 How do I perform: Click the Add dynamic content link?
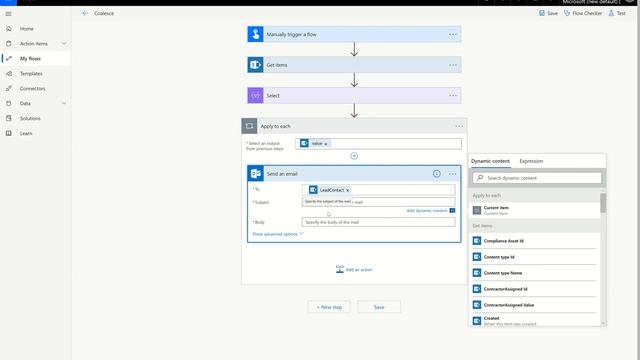point(427,211)
